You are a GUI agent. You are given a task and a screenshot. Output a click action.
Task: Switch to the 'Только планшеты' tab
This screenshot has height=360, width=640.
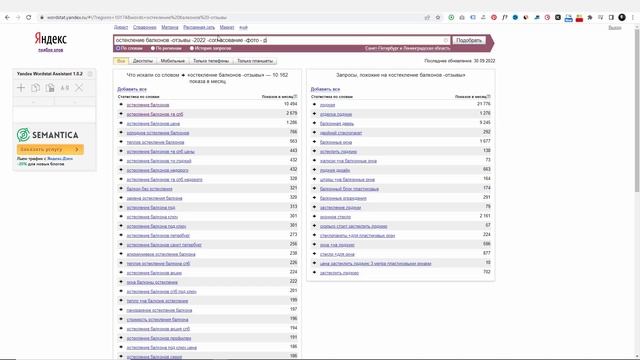click(255, 61)
